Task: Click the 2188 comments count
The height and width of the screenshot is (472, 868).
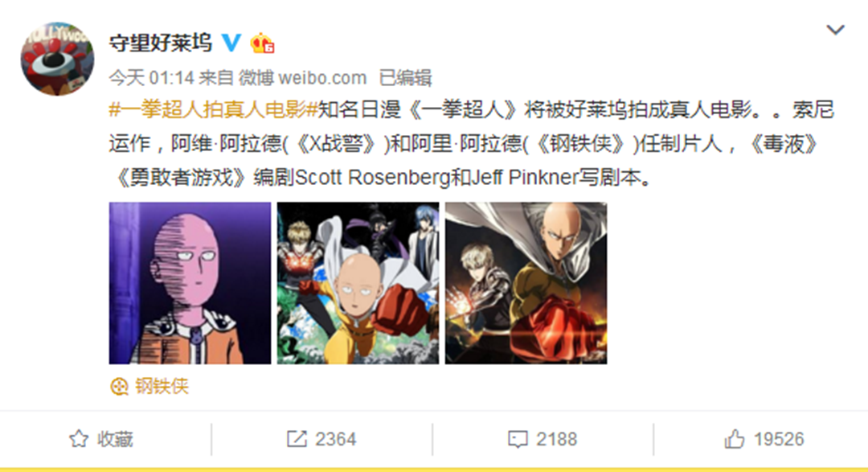Action: (556, 439)
